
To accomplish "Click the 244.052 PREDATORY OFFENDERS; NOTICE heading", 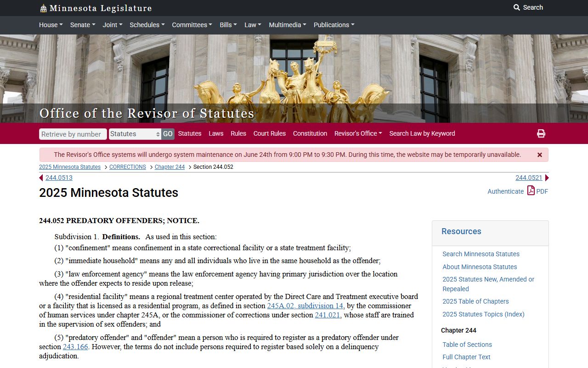I will (119, 221).
